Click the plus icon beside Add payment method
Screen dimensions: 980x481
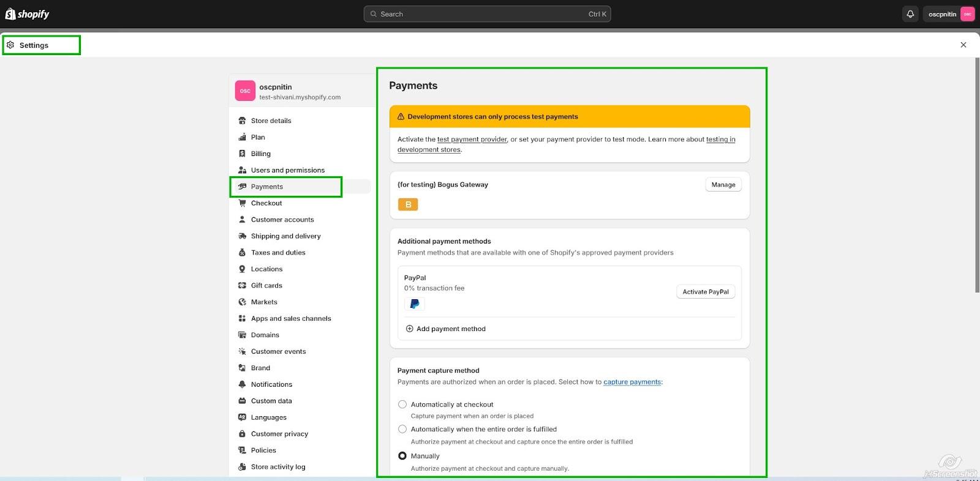click(x=409, y=329)
